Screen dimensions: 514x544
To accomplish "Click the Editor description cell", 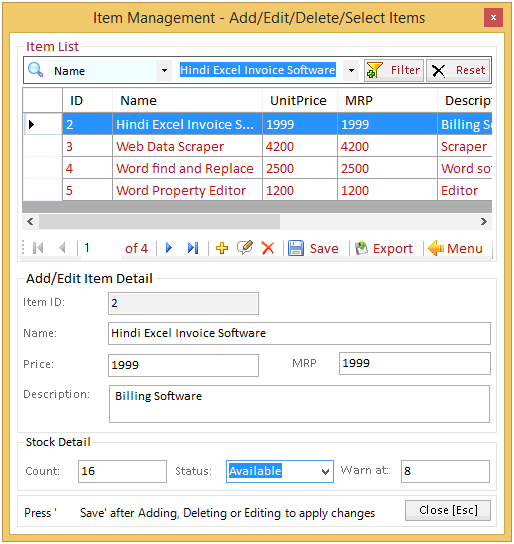I will pos(465,190).
